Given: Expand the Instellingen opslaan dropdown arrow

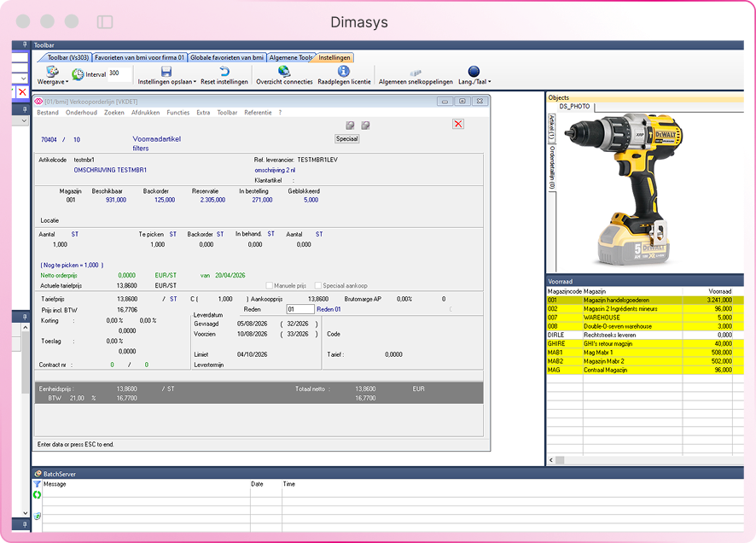Looking at the screenshot, I should click(x=195, y=82).
